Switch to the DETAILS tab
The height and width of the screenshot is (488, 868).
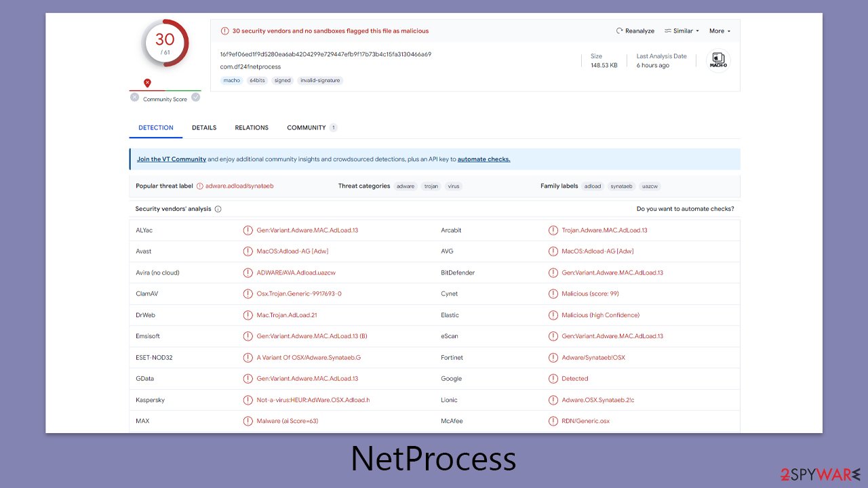pos(204,127)
